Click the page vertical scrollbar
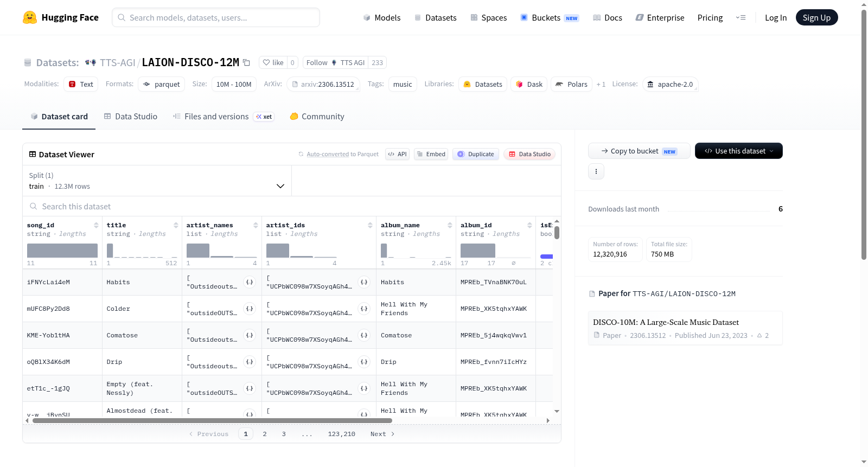 click(864, 135)
